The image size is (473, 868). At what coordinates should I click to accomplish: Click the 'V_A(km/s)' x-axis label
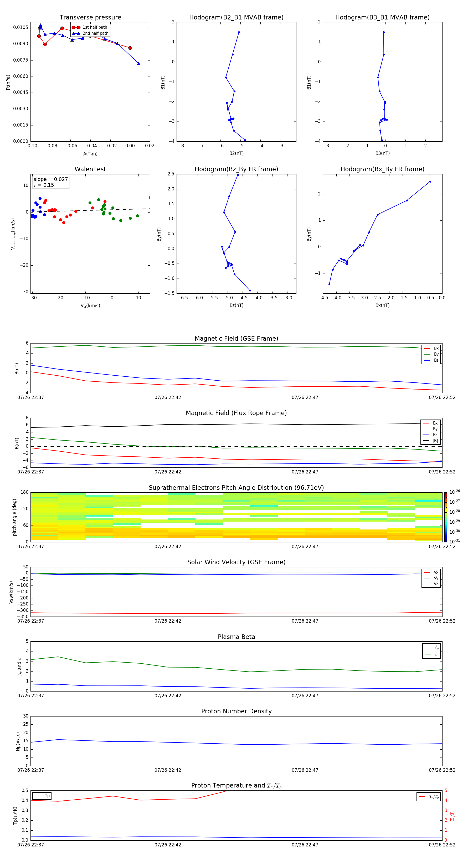pos(90,306)
